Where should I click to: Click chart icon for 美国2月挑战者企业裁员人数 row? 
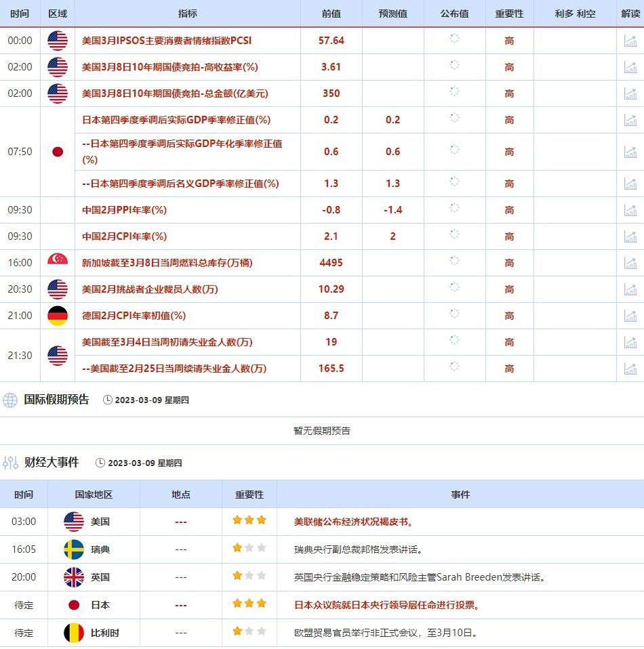point(630,289)
